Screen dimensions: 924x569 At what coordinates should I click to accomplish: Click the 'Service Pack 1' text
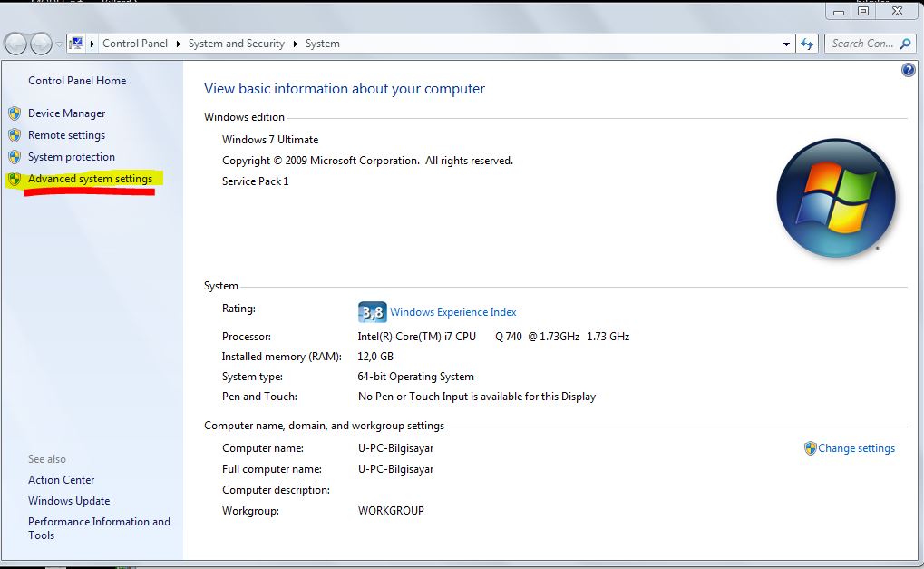[255, 181]
